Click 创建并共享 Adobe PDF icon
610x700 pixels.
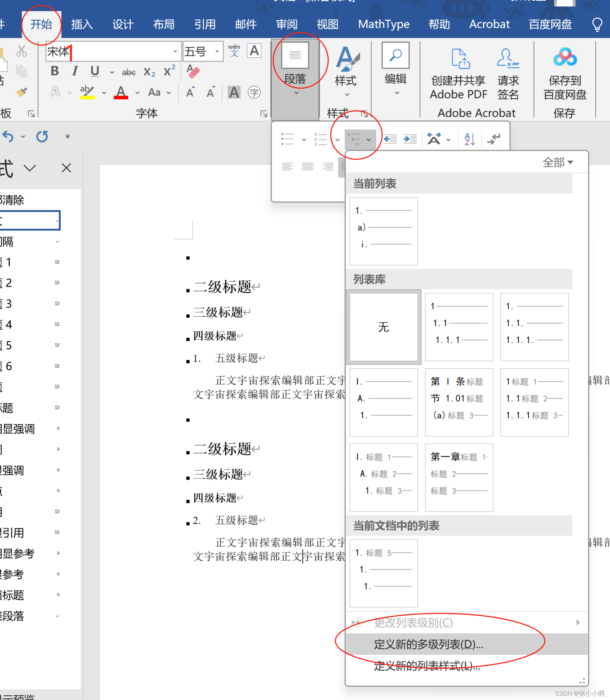458,74
